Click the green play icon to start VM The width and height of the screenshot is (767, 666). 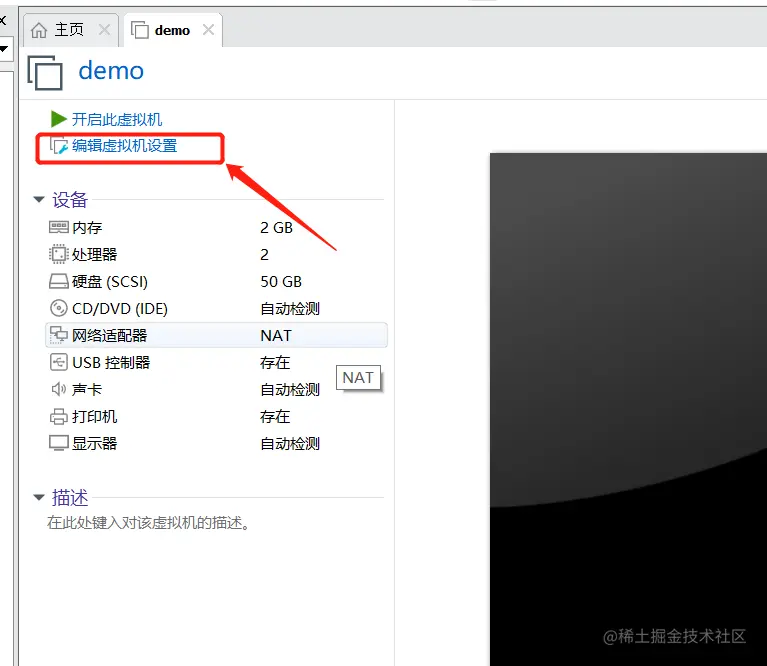pos(58,119)
